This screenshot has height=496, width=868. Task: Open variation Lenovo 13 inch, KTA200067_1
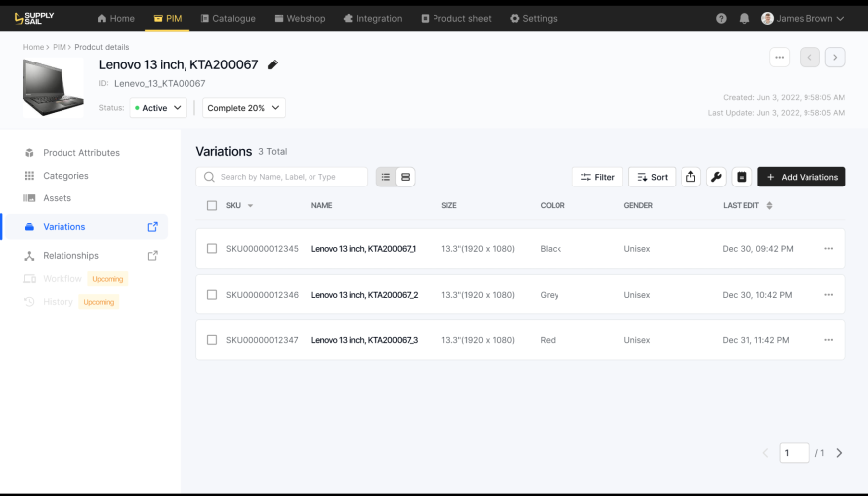click(363, 249)
